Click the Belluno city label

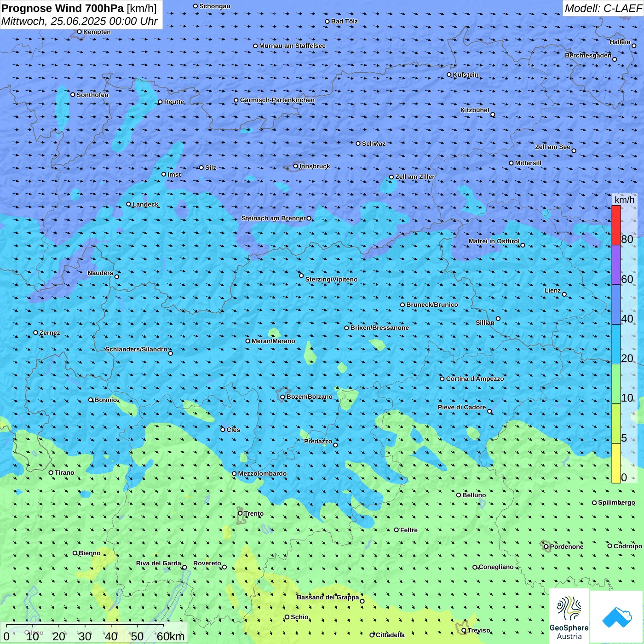coord(474,495)
